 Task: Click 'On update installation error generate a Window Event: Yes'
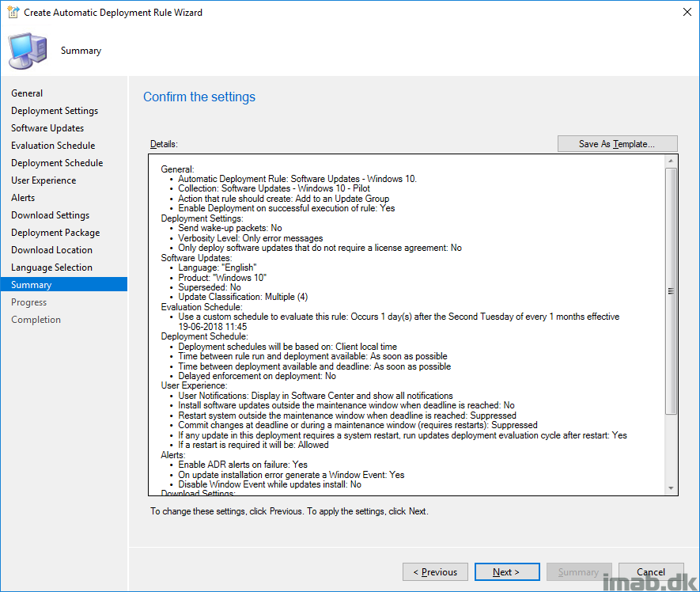[291, 475]
